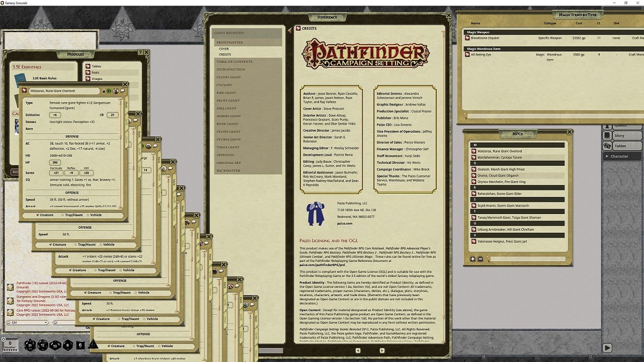Viewport: 644px width, 362px height.
Task: Open link icon for Scyld Hranni
Action: 474,205
